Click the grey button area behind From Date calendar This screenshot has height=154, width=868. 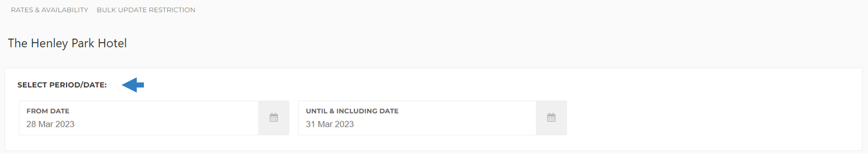pyautogui.click(x=274, y=118)
